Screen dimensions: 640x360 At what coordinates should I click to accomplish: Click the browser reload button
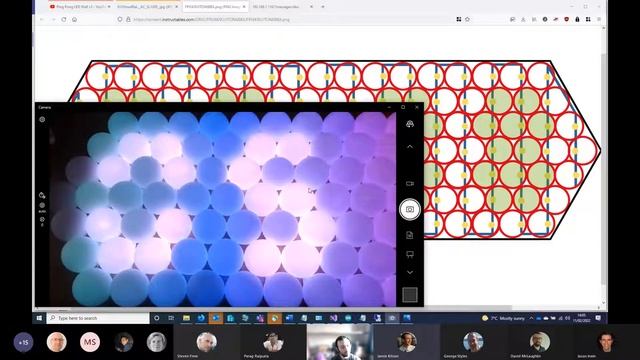click(64, 19)
